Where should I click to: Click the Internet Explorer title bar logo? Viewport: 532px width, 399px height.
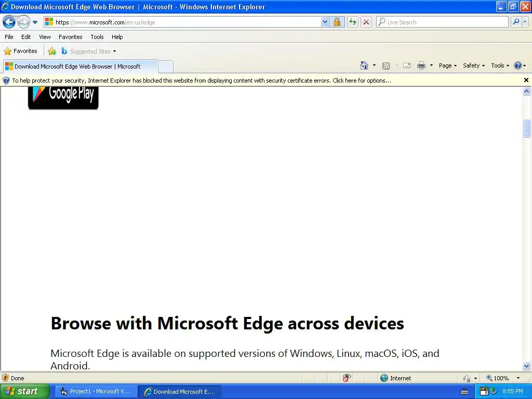tap(5, 6)
